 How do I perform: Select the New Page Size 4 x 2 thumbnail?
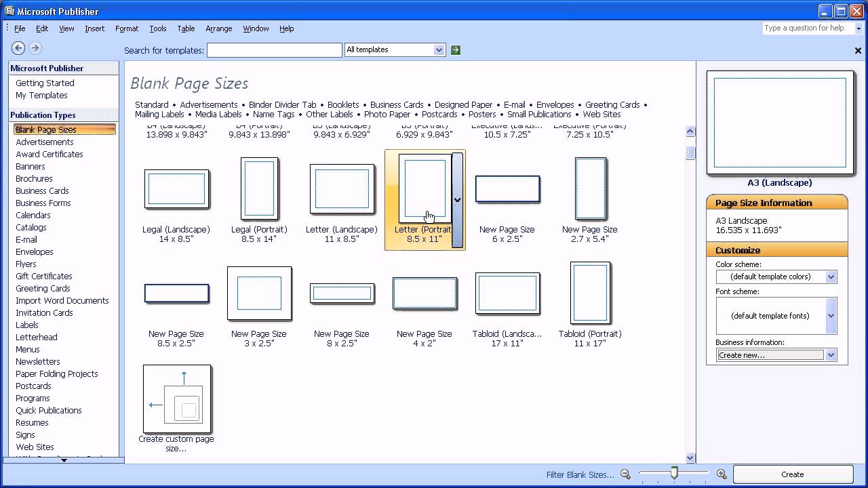[425, 293]
